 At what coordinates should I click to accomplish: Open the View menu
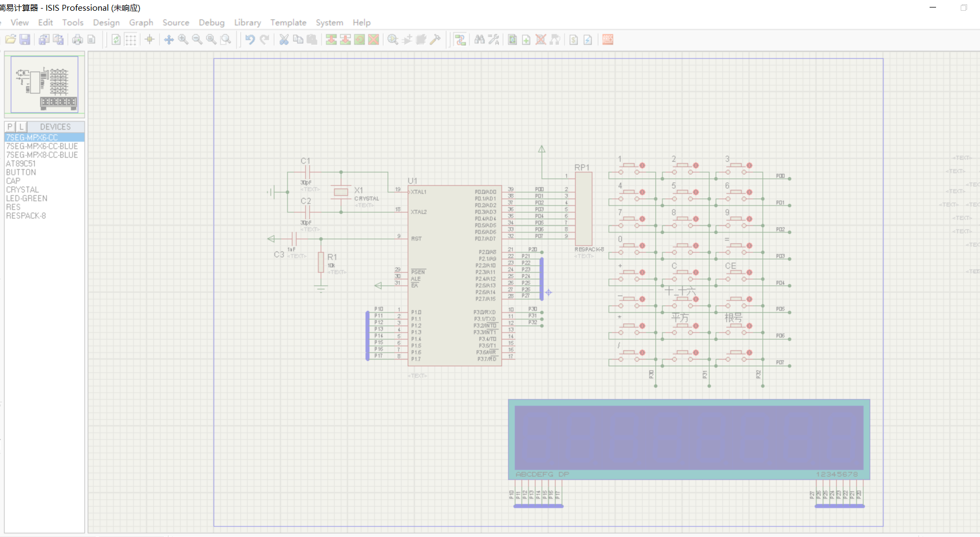(x=20, y=23)
